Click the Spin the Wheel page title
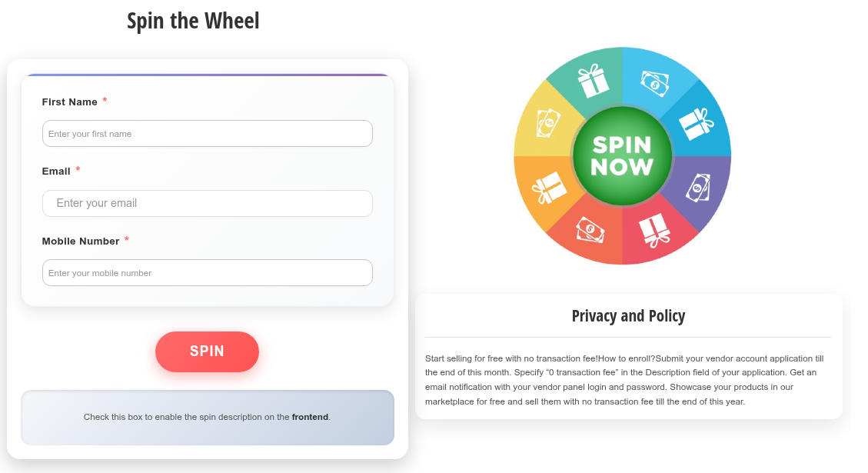This screenshot has height=473, width=868. coord(193,21)
